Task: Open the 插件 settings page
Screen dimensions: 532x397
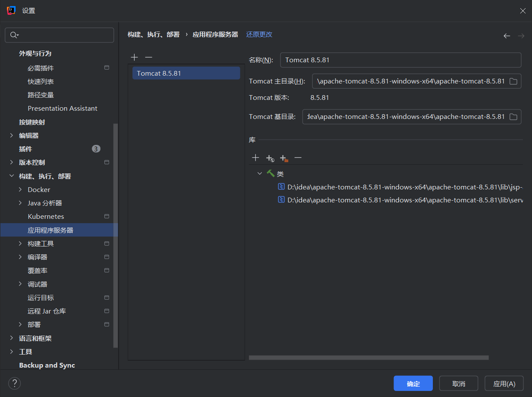Action: pos(26,149)
